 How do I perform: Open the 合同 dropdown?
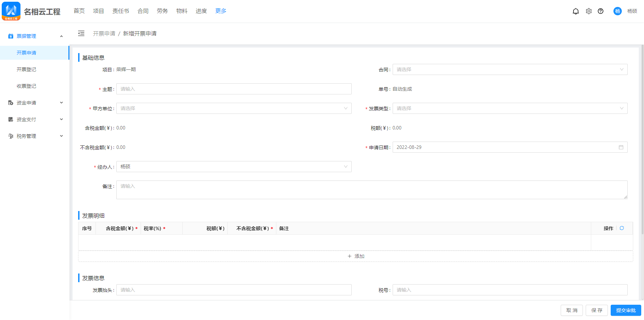(x=510, y=69)
